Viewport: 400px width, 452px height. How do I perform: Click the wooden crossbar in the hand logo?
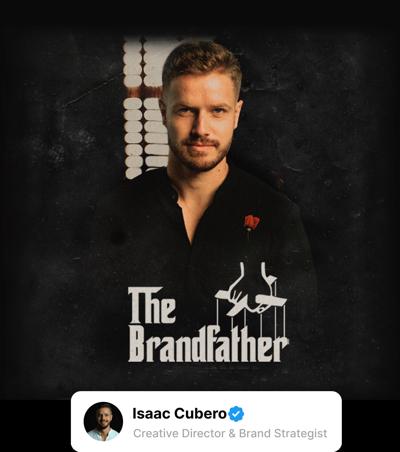(x=252, y=298)
